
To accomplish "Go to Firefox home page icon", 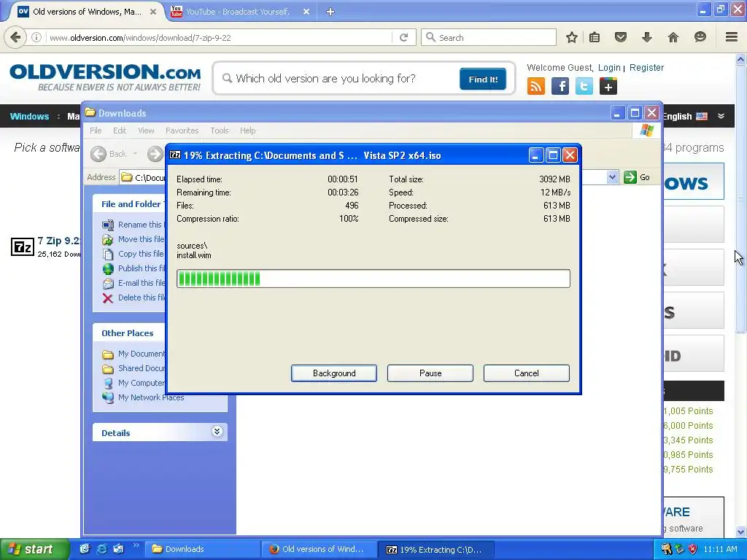I will (x=673, y=37).
